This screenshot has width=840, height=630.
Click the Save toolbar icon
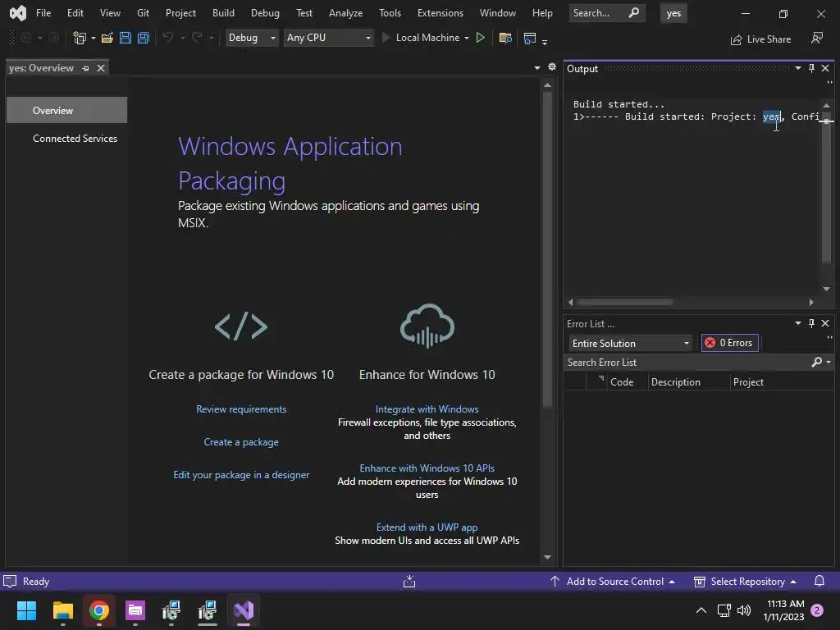(x=126, y=38)
